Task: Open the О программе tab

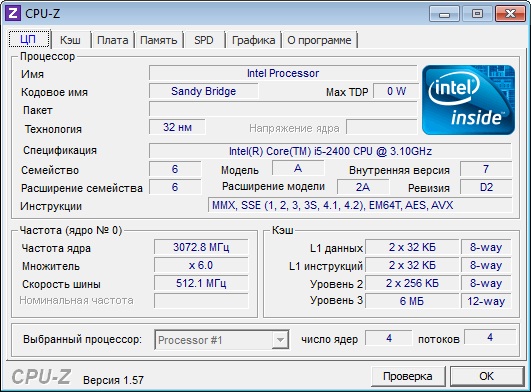Action: pyautogui.click(x=319, y=40)
